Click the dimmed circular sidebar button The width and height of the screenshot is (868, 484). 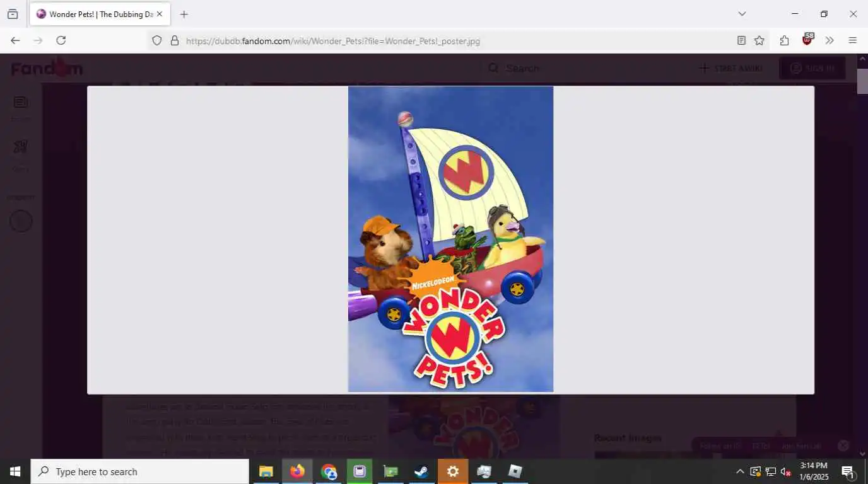(x=21, y=221)
